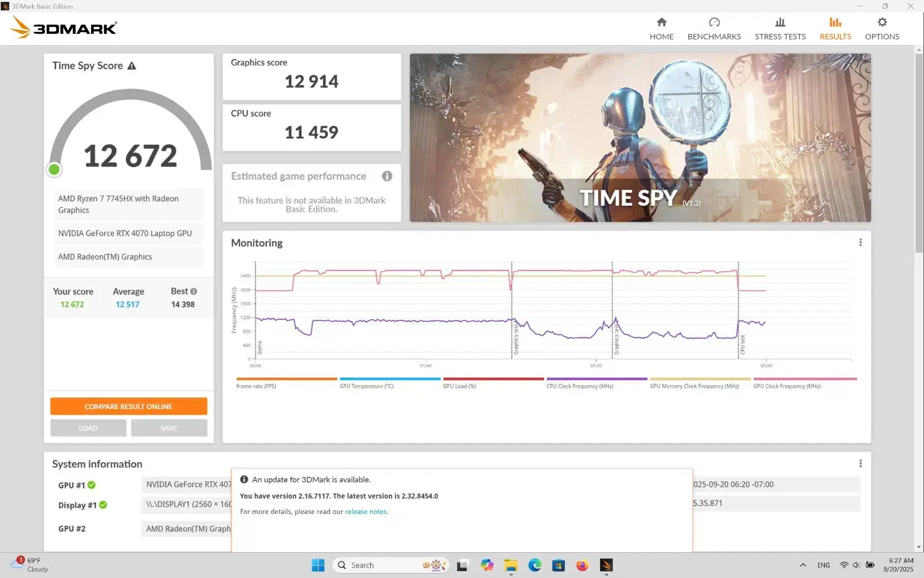Open Monitoring panel three-dot menu
The width and height of the screenshot is (924, 578).
click(x=860, y=243)
